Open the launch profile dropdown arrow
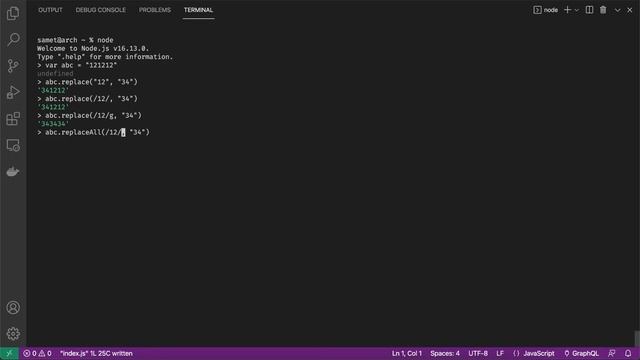Screen dimensions: 640x360 pos(577,10)
